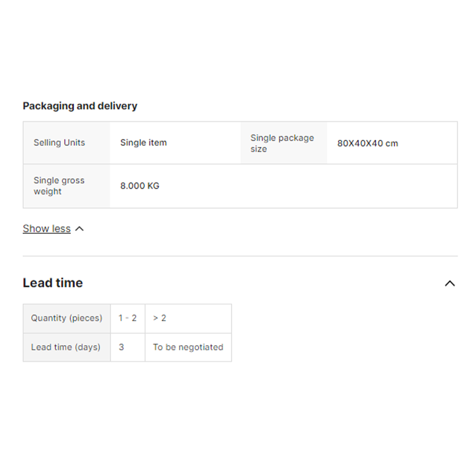Click the up arrow beside Show less
Viewport: 476px width, 476px height.
(x=80, y=228)
